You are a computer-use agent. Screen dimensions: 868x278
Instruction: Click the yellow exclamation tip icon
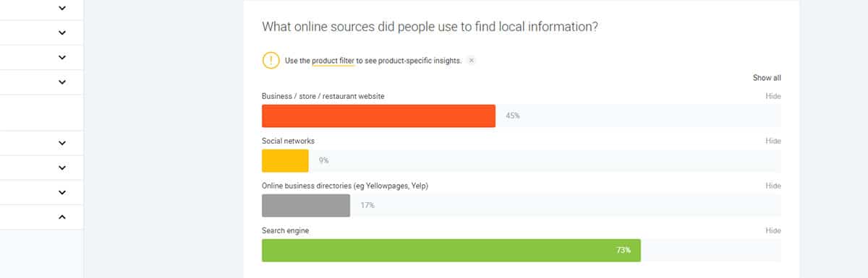pyautogui.click(x=271, y=61)
